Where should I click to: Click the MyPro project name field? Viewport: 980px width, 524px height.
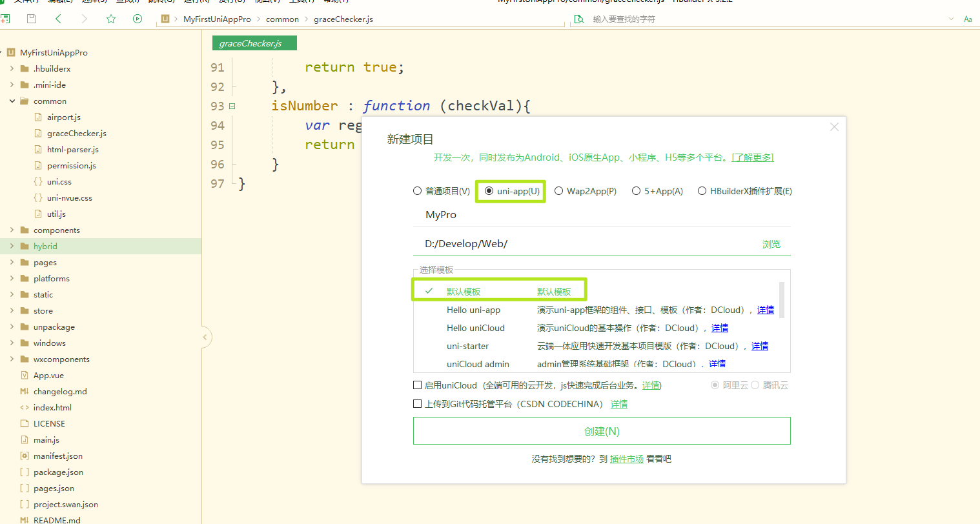pos(602,215)
